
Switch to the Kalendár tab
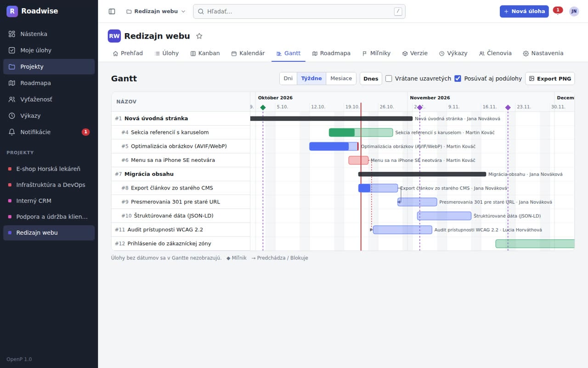[248, 53]
